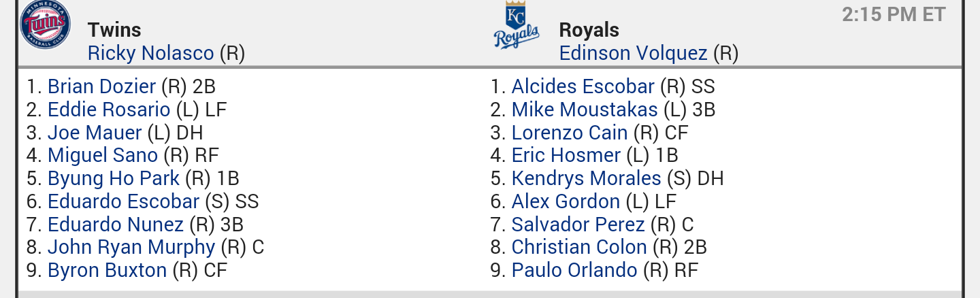This screenshot has height=298, width=980.
Task: Open Mike Moustakas player link
Action: click(x=585, y=110)
